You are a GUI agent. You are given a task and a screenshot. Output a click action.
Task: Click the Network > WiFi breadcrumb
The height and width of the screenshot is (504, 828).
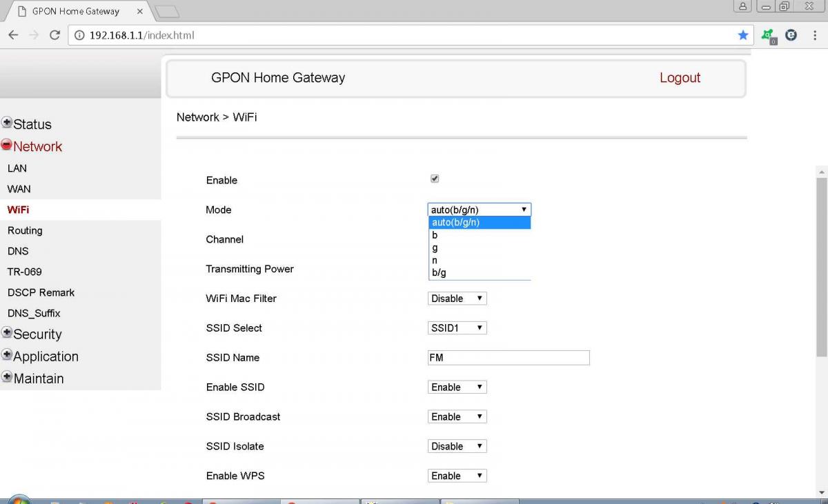tap(217, 117)
